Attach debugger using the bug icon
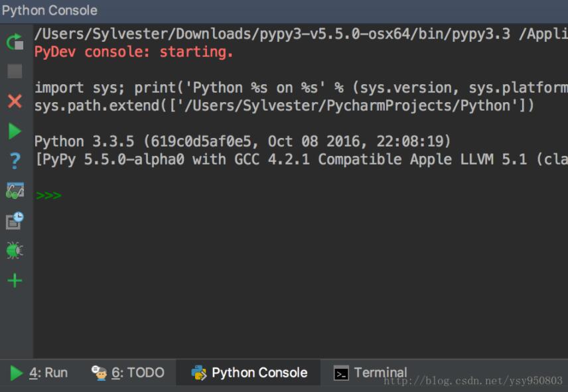Screen dimensions: 568x392 pos(14,251)
